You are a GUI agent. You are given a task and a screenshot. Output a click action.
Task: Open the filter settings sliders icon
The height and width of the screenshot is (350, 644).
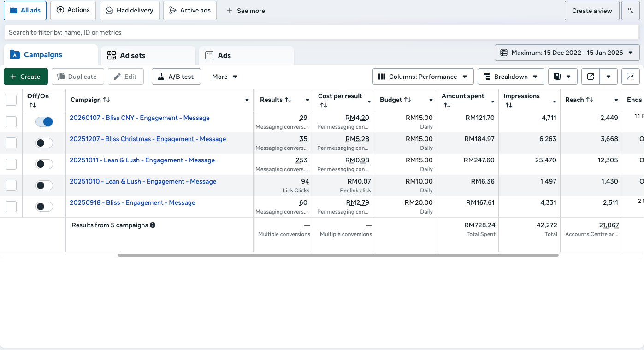(631, 11)
